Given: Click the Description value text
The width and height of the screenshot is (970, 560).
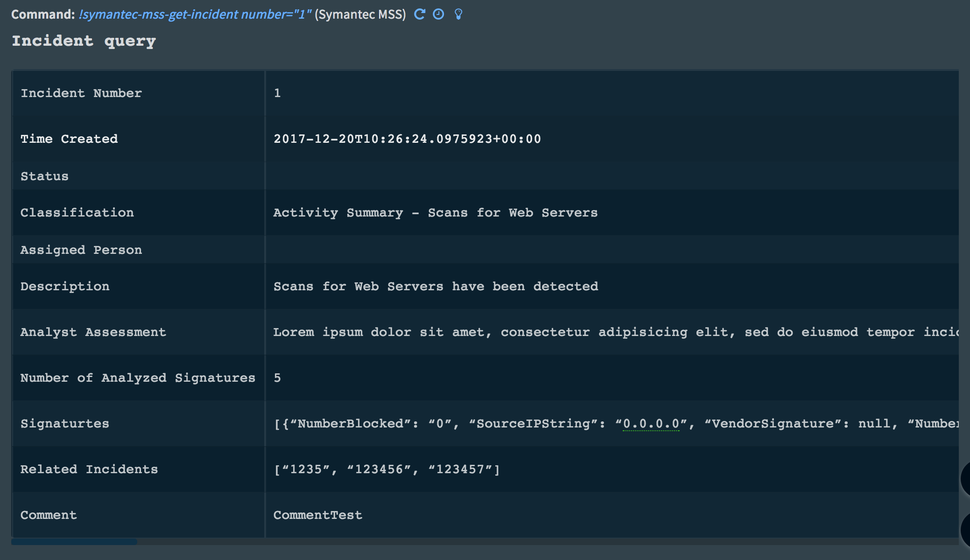Looking at the screenshot, I should point(436,287).
